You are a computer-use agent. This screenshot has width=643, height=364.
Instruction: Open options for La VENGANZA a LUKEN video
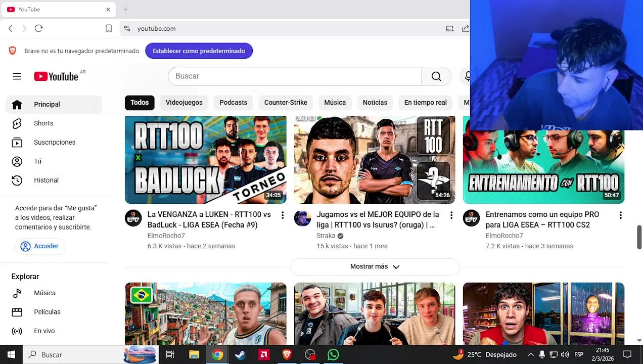point(283,215)
